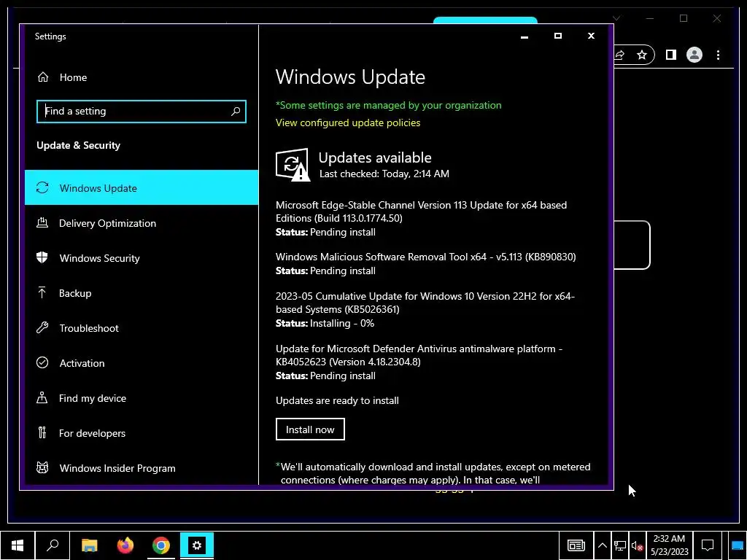Click Chrome share page icon
This screenshot has width=747, height=560.
(620, 55)
